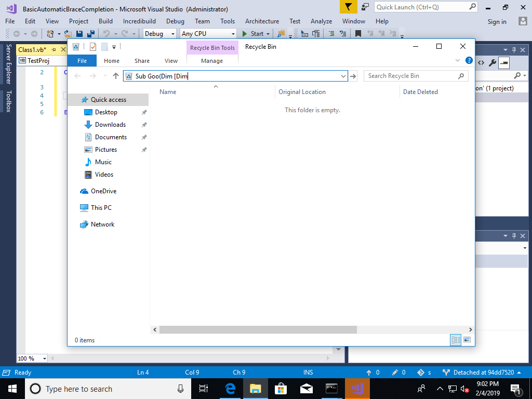532x399 pixels.
Task: Select Downloads in the navigation pane
Action: [x=110, y=125]
